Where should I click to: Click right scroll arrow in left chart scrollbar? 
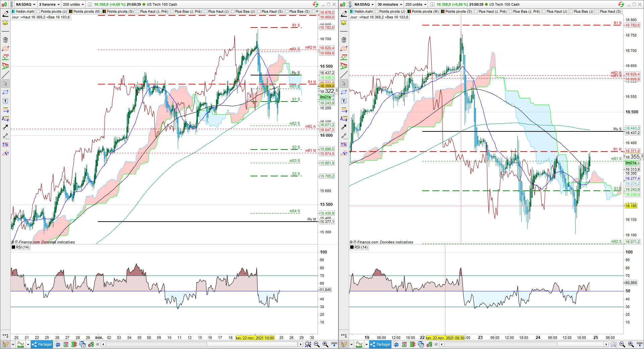pos(301,344)
